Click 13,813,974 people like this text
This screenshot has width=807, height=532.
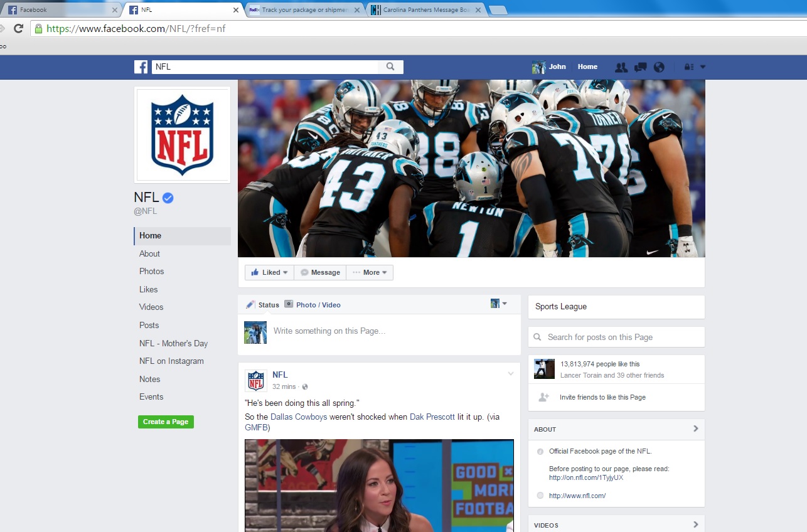[x=600, y=364]
